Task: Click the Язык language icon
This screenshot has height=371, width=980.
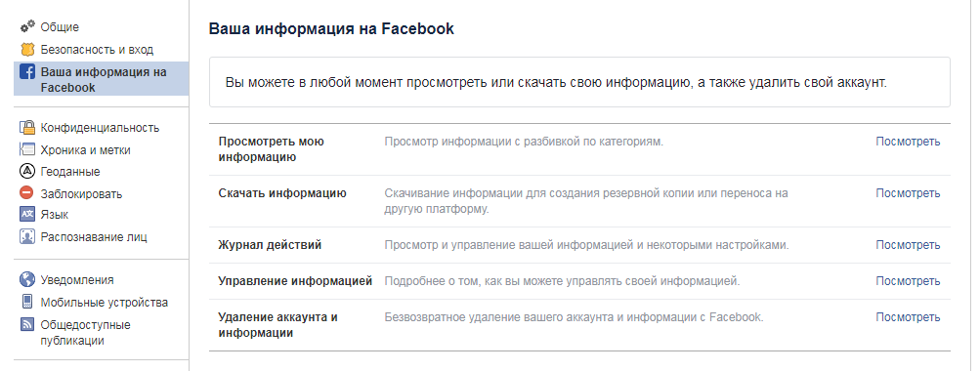Action: (x=27, y=214)
